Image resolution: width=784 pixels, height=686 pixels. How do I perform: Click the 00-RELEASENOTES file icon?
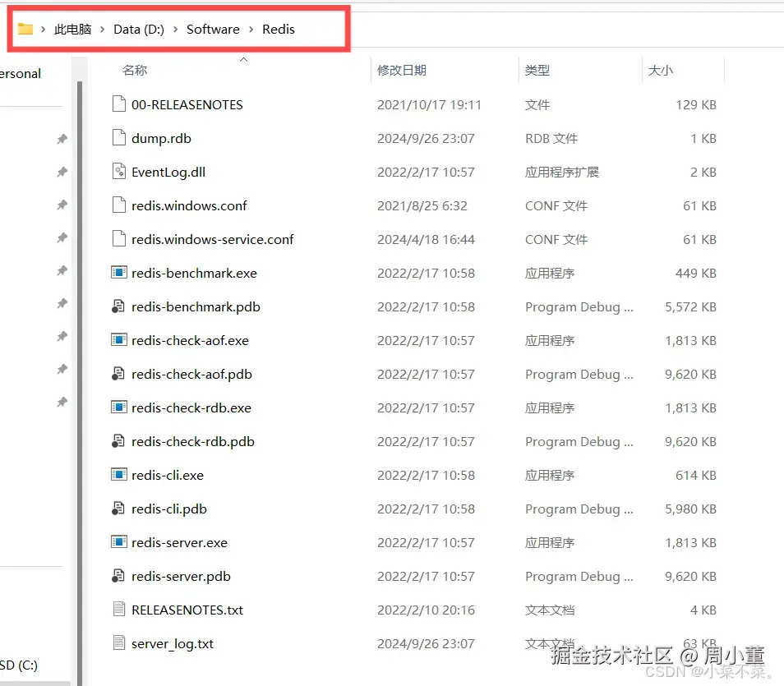click(119, 104)
